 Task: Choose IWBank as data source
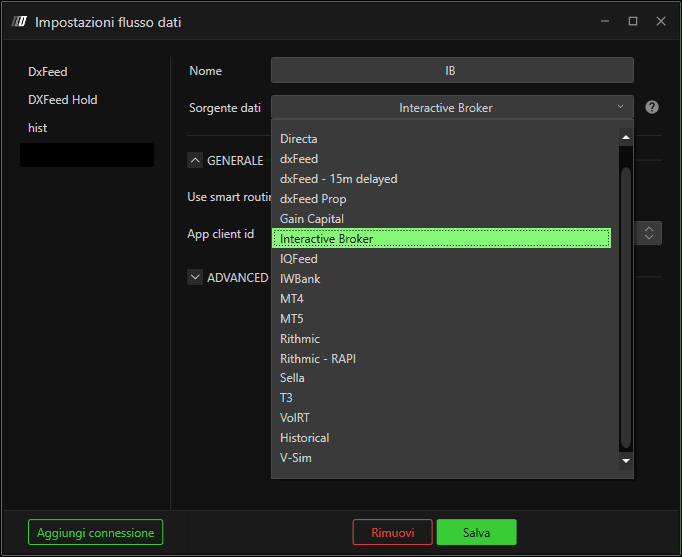tap(441, 279)
